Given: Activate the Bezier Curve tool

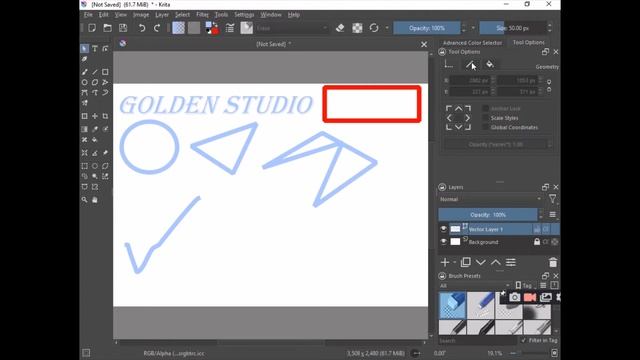Looking at the screenshot, I should click(84, 93).
